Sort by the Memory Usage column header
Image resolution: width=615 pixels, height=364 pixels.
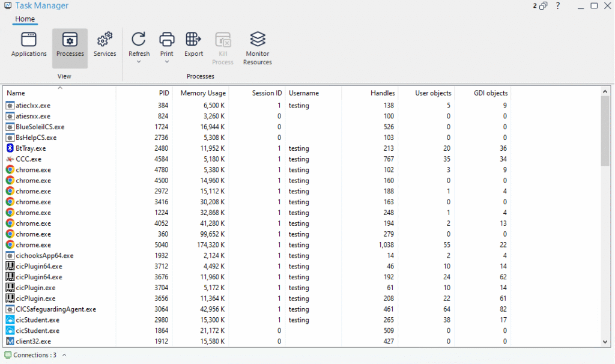201,93
